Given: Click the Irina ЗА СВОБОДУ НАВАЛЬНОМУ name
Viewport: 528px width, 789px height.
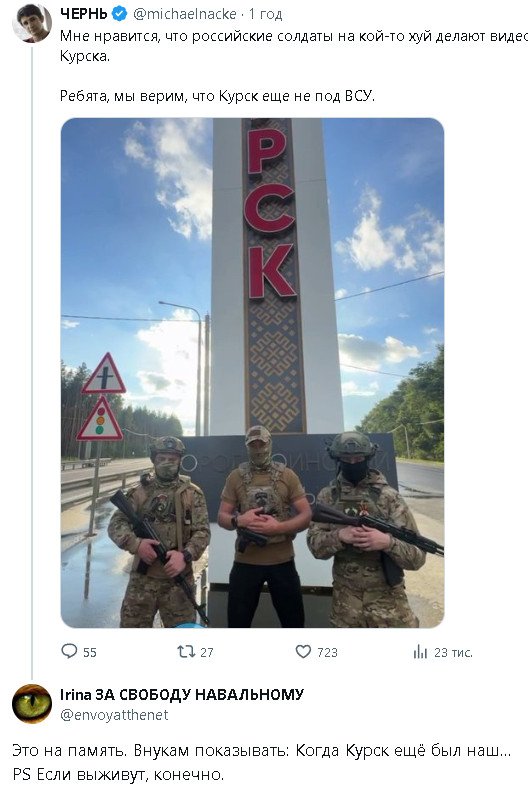Looking at the screenshot, I should (x=182, y=694).
